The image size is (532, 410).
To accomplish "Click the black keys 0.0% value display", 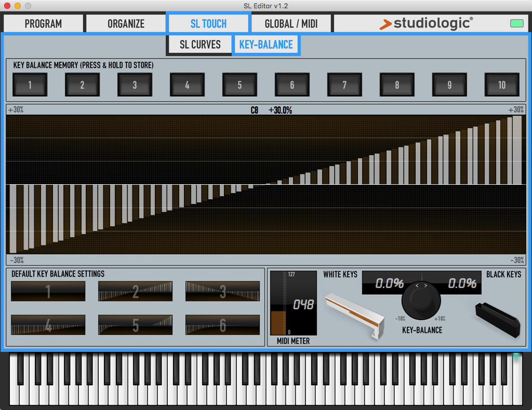I will (462, 283).
